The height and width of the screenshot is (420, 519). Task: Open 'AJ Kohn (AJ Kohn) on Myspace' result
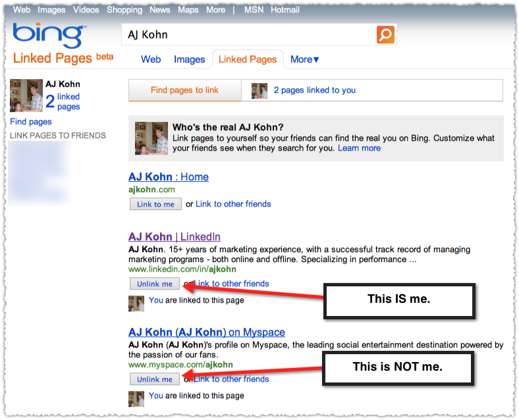click(x=207, y=332)
